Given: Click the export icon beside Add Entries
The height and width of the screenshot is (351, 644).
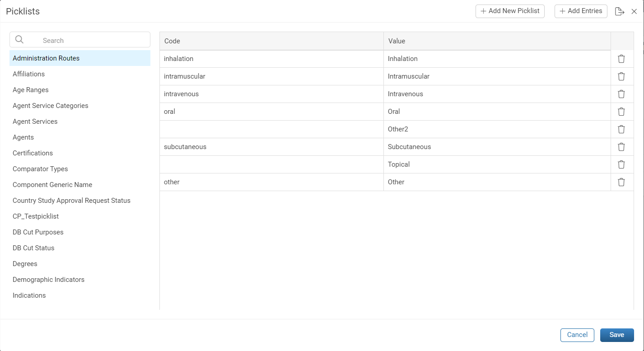Looking at the screenshot, I should coord(620,11).
